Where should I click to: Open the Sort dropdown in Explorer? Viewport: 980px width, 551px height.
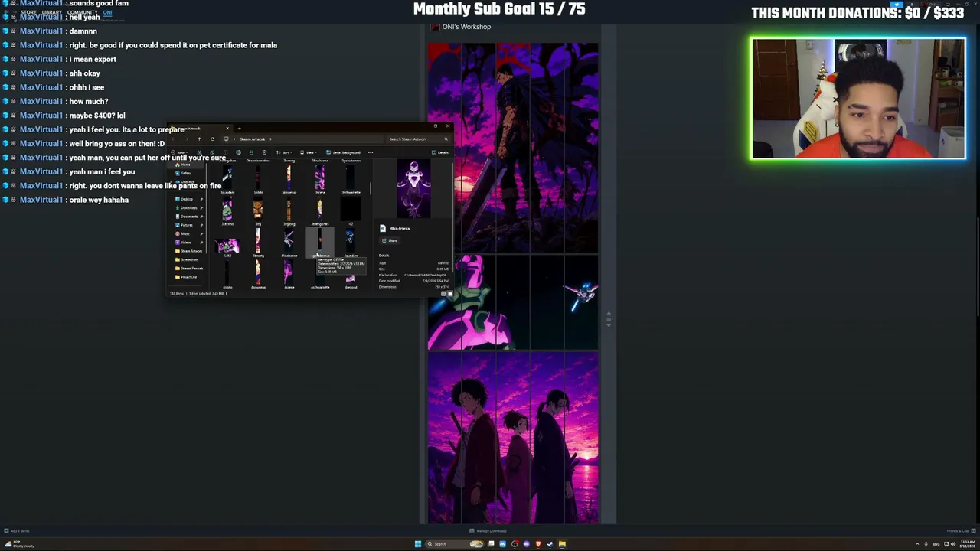[x=283, y=152]
